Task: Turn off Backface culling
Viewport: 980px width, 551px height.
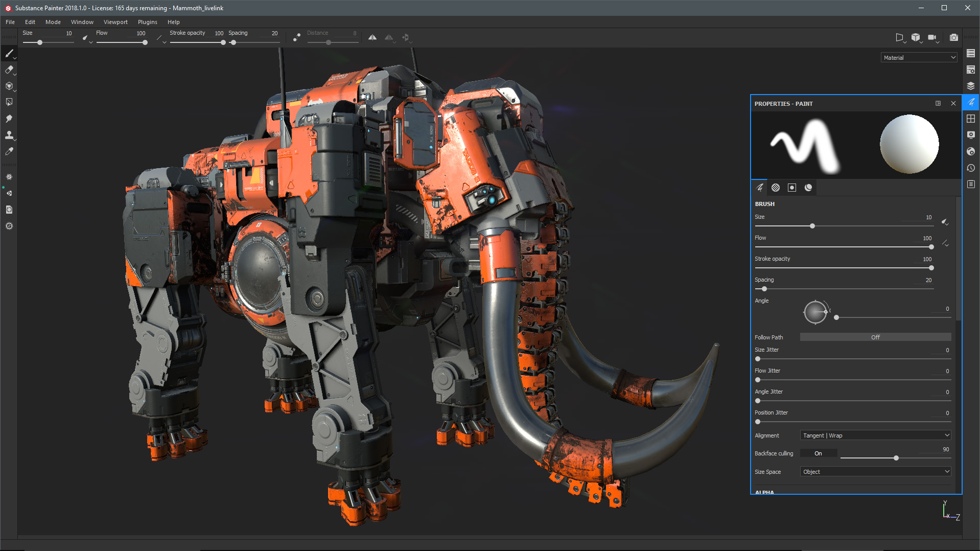Action: [818, 453]
